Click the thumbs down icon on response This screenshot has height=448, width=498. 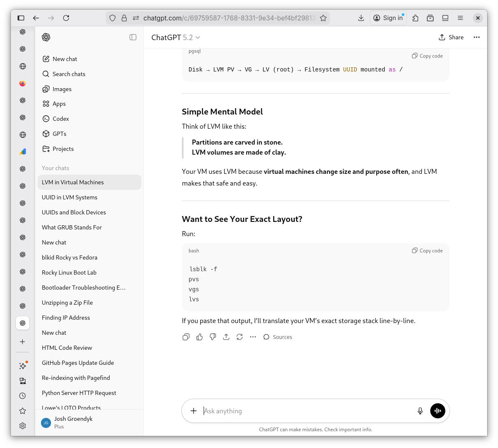tap(213, 337)
